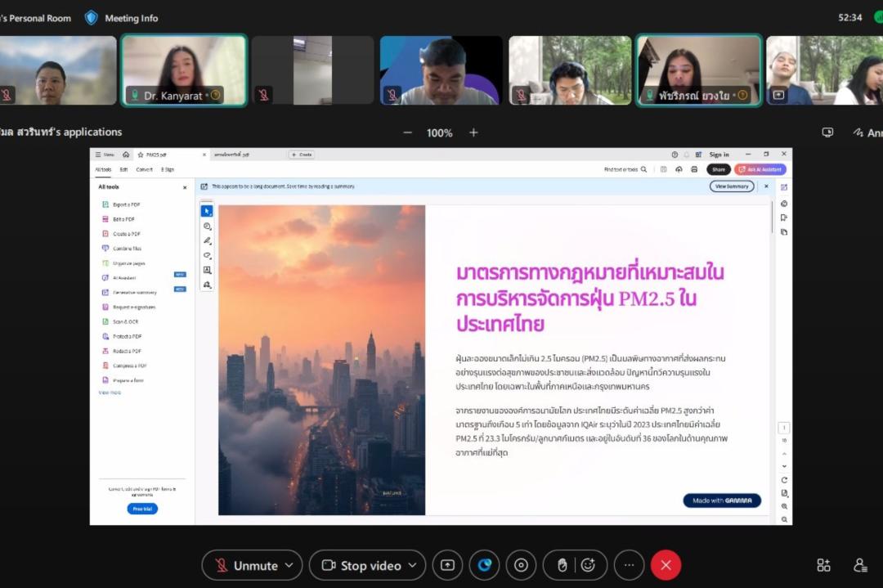The width and height of the screenshot is (883, 588).
Task: Click the View summary button
Action: (x=732, y=186)
